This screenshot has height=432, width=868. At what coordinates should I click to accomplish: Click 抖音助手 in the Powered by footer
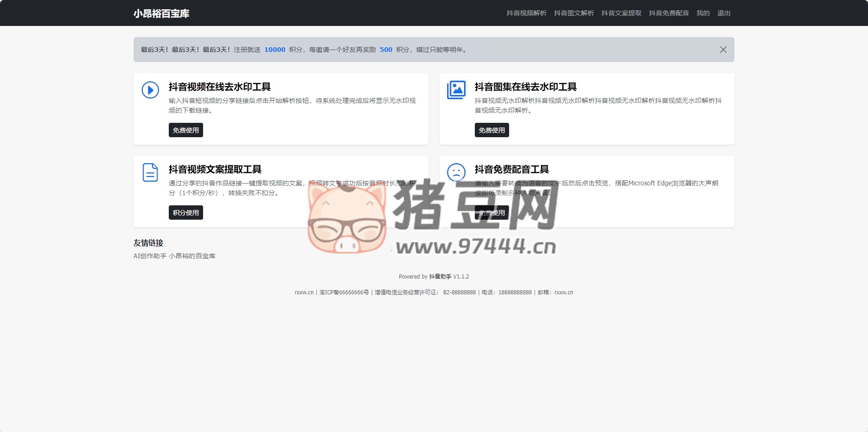[440, 277]
